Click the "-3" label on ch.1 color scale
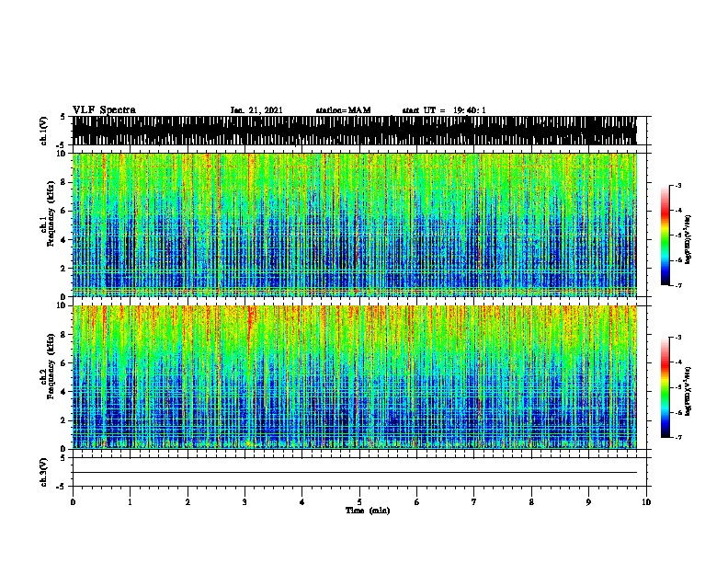Screen dimensions: 728x563 click(678, 186)
